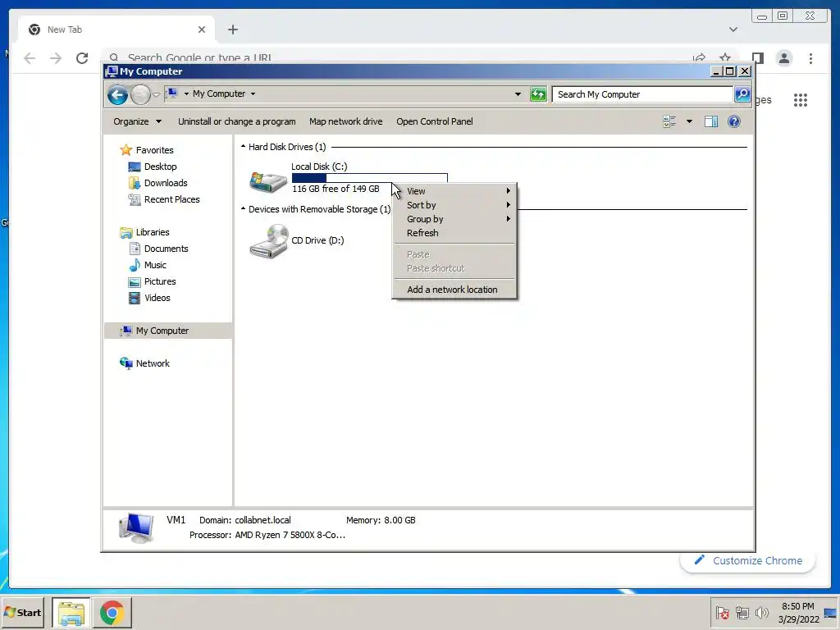The width and height of the screenshot is (840, 630).
Task: Expand the My Computer breadcrumb arrow
Action: 253,94
